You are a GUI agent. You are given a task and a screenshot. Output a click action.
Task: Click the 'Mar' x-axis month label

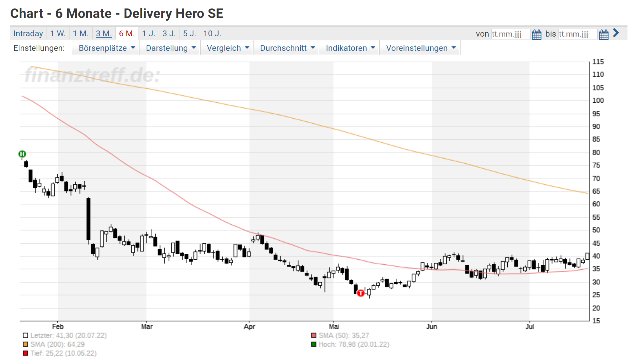pyautogui.click(x=147, y=326)
